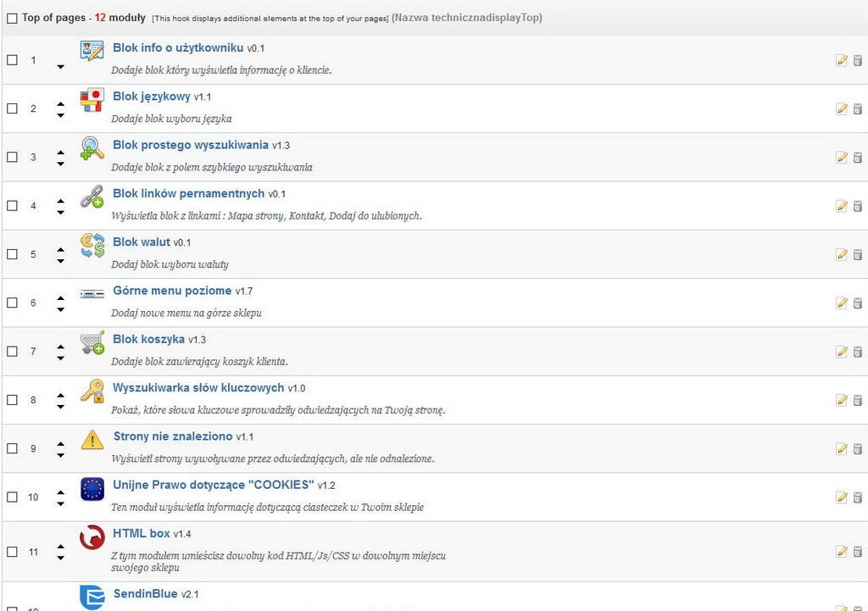Click the warning icon for Strony nie znaleziono
The image size is (868, 611).
pos(92,440)
